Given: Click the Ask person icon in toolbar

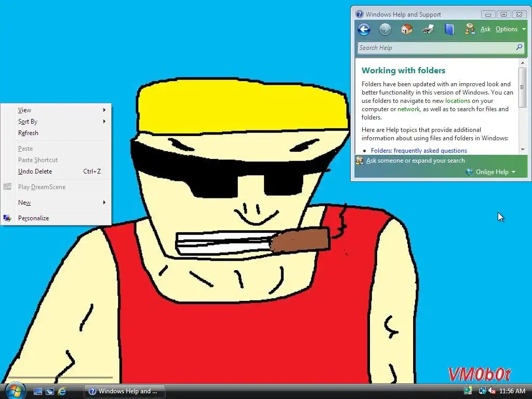Looking at the screenshot, I should point(470,29).
